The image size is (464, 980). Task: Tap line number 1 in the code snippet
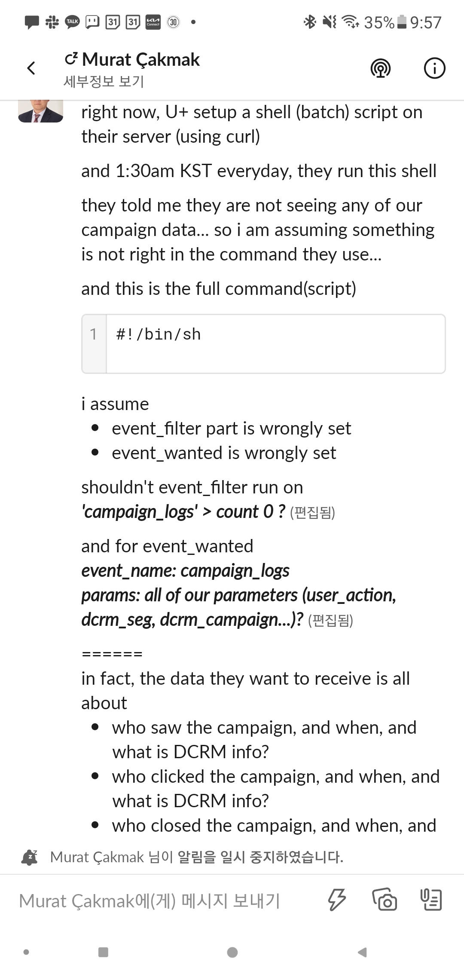(x=94, y=334)
